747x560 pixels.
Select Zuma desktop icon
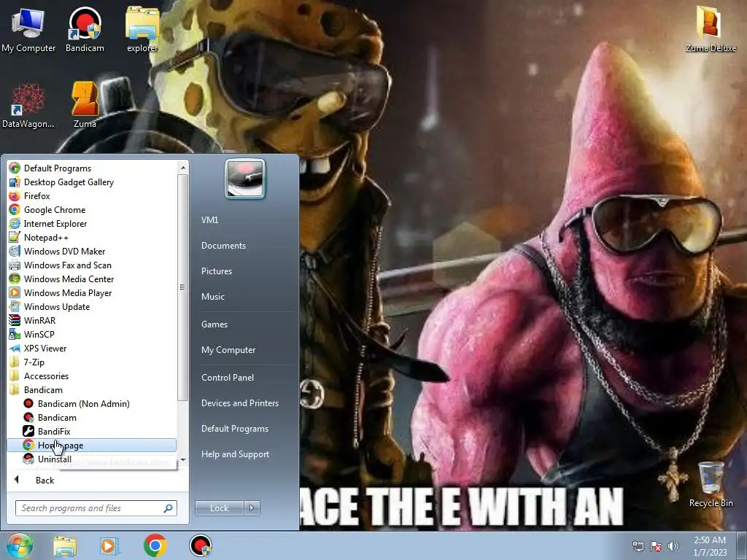coord(85,105)
